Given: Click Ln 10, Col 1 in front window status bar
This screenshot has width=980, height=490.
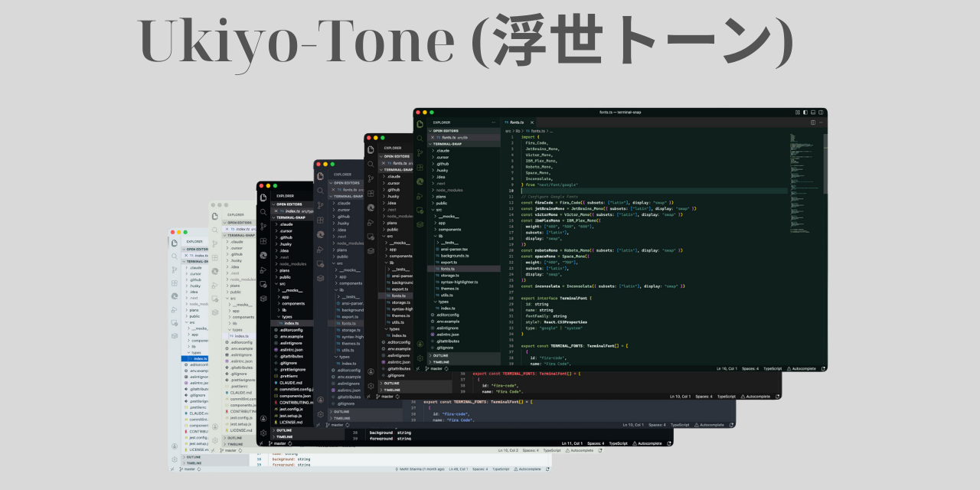Looking at the screenshot, I should [x=727, y=368].
